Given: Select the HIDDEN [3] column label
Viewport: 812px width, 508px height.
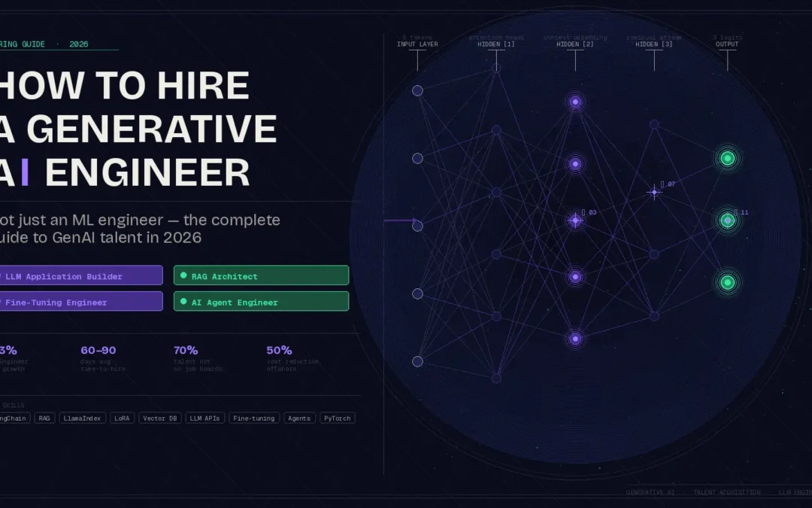Looking at the screenshot, I should (x=654, y=44).
